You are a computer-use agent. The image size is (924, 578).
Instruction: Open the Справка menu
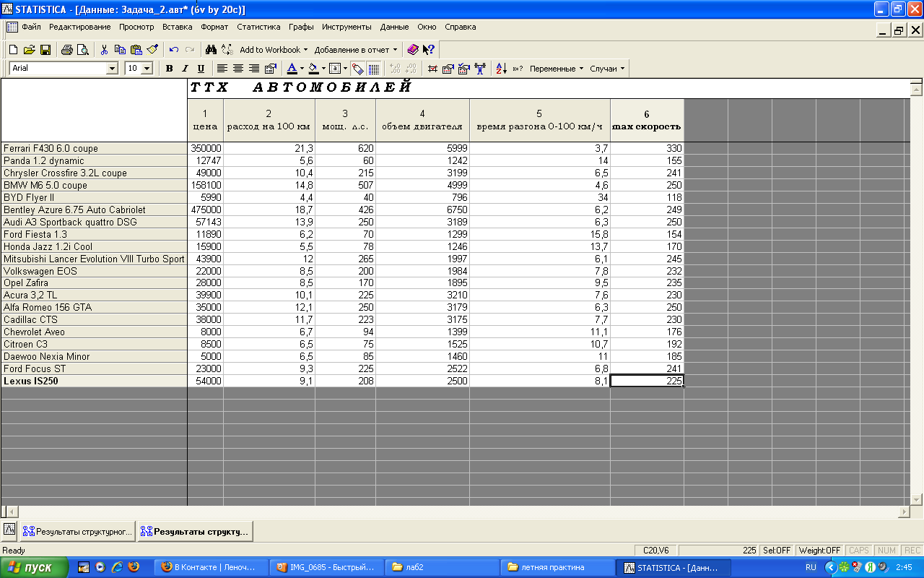pos(461,27)
